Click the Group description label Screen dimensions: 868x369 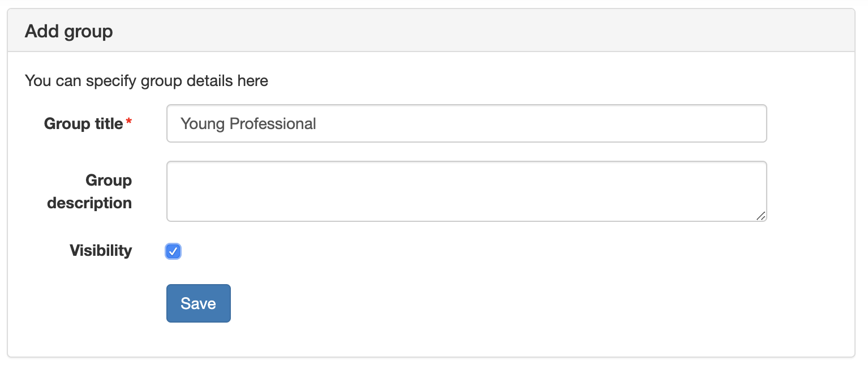coord(89,191)
